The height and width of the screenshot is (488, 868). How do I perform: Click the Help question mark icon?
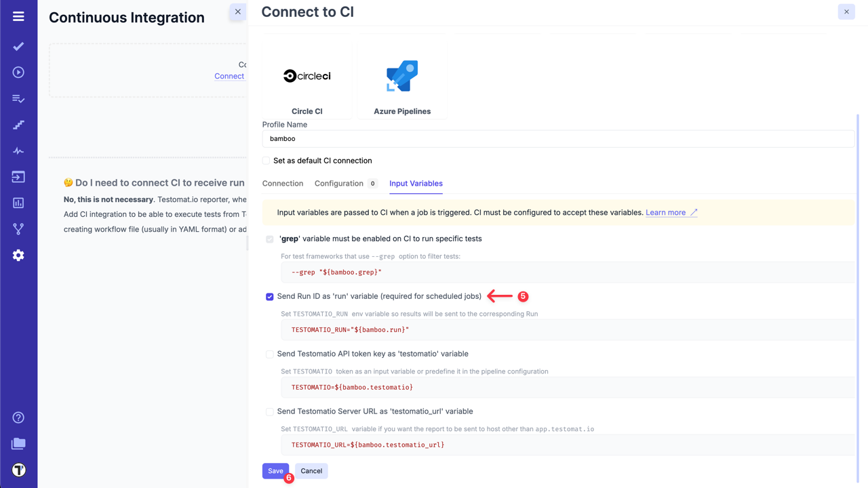(x=18, y=418)
